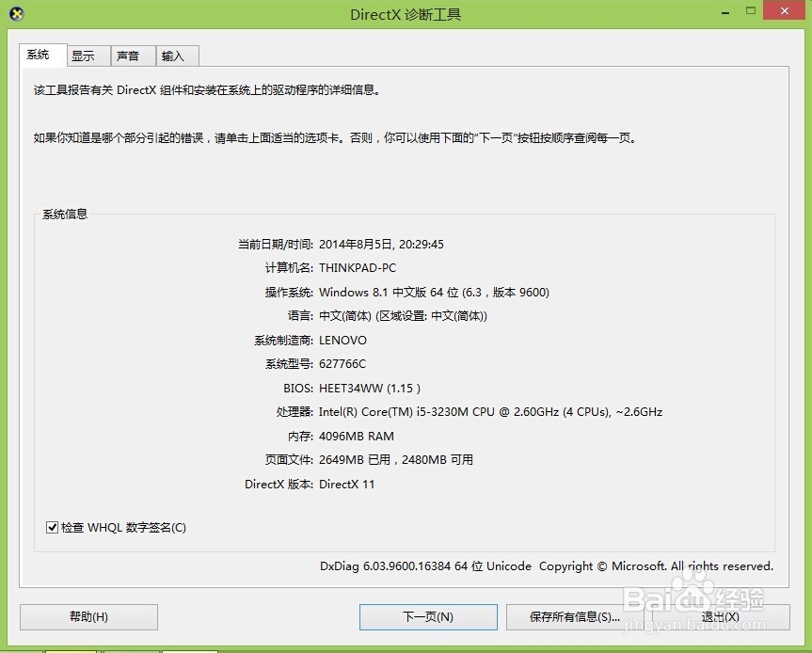Screen dimensions: 812x653
Task: Click the DirectX icon in the title bar
Action: pyautogui.click(x=17, y=14)
